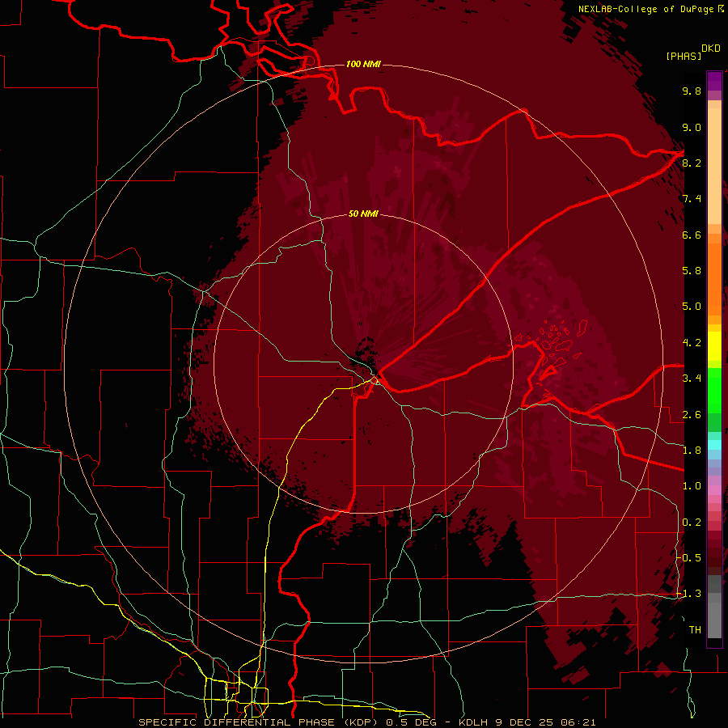
Task: Click the 8.2 value on the color scale
Action: click(692, 163)
